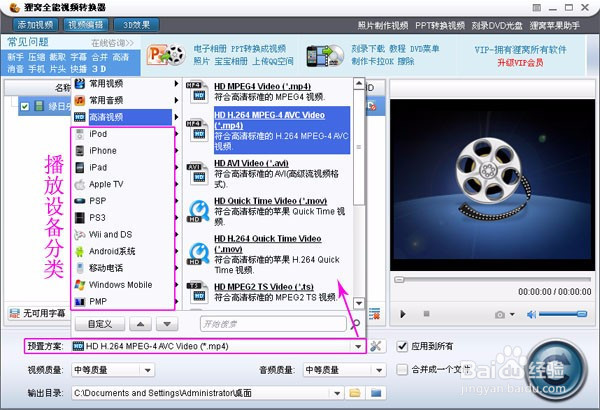The image size is (600, 410).
Task: Open 输出目录 path dropdown
Action: [x=337, y=393]
